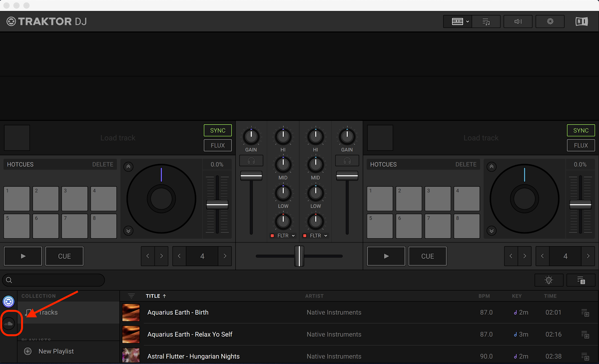Viewport: 599px width, 364px height.
Task: Click the left deck beatjump back arrow
Action: [x=148, y=256]
